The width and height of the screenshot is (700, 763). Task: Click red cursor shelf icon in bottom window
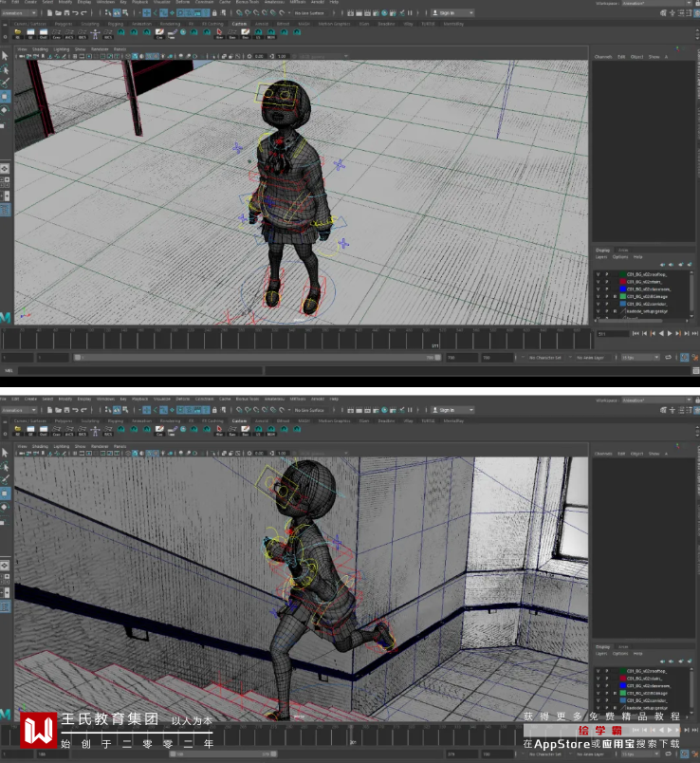(x=219, y=430)
